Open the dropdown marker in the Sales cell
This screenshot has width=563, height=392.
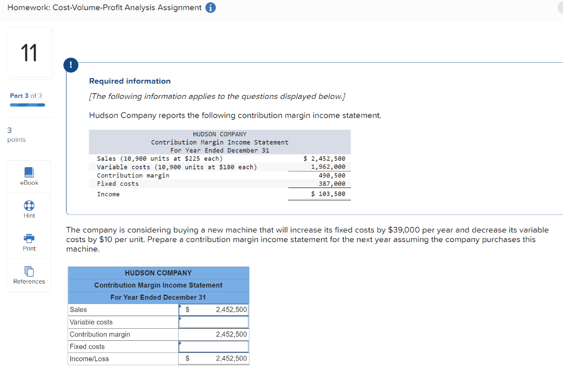pyautogui.click(x=180, y=306)
